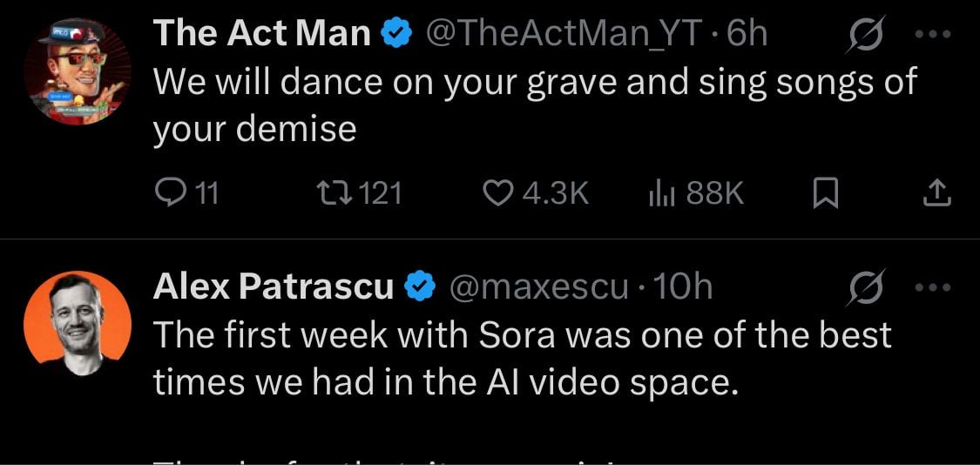980x465 pixels.
Task: Click Grok icon on Alex Patrascu's tweet
Action: point(865,287)
